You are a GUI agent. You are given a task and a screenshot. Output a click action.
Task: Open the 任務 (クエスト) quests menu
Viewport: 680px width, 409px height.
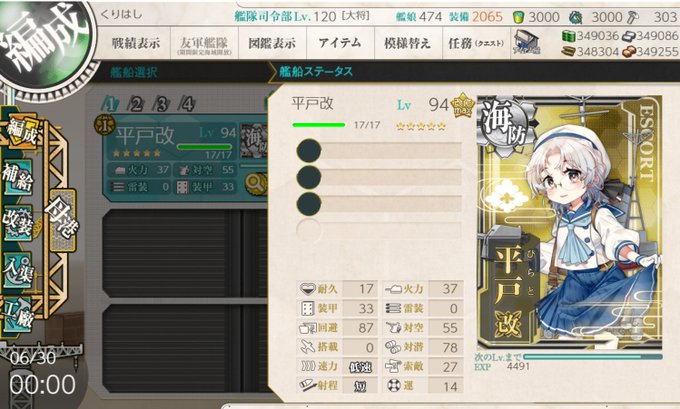tap(476, 43)
